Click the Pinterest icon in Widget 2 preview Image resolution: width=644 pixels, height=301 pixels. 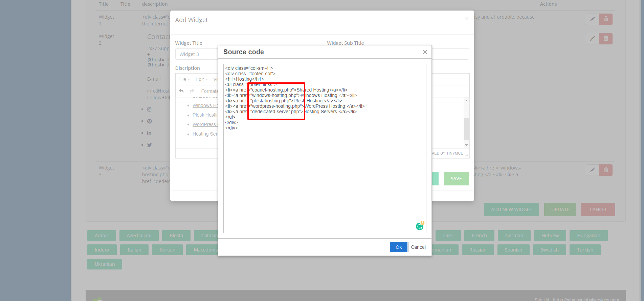coord(149,121)
